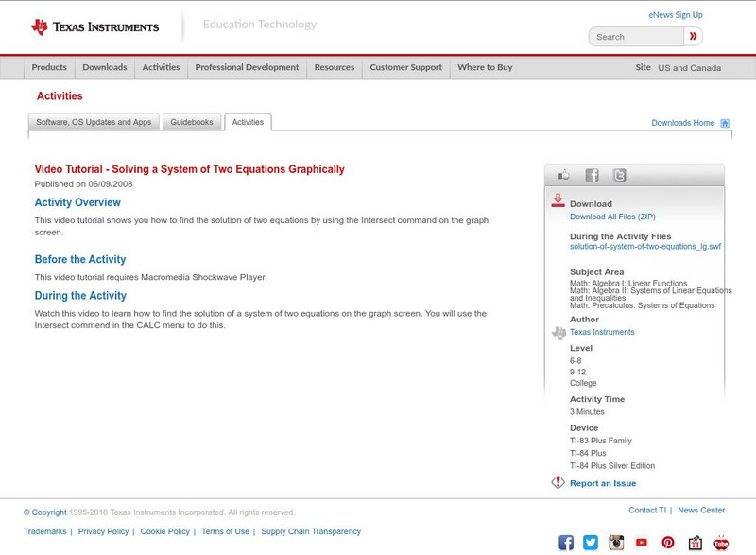Open the Resources menu
Viewport: 756px width, 555px height.
(335, 67)
